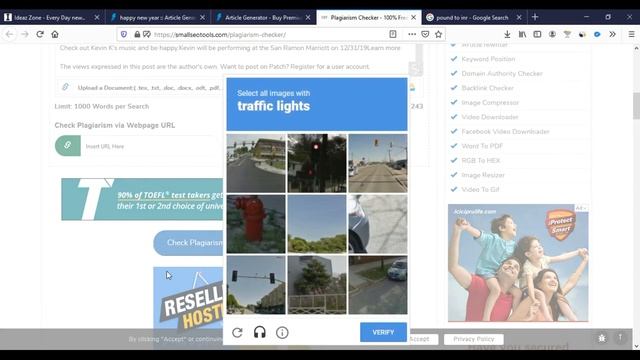Select captcha tile with white parked car
640x360 pixels.
click(x=378, y=285)
